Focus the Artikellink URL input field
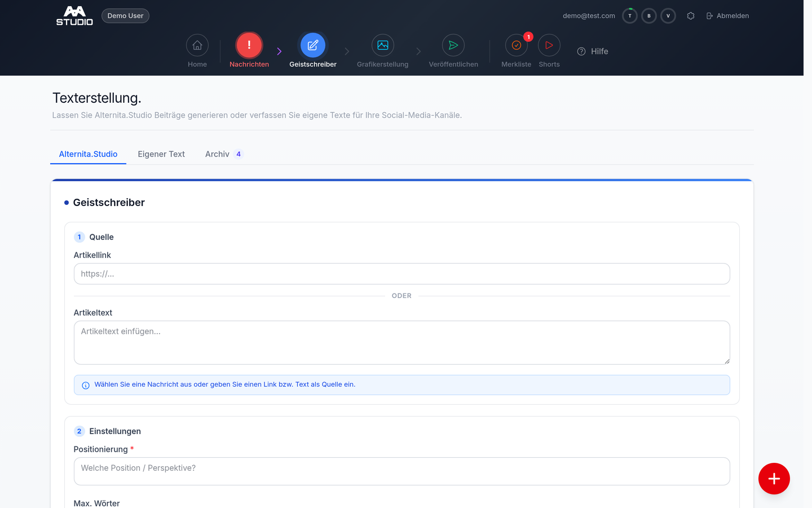812x508 pixels. (402, 274)
